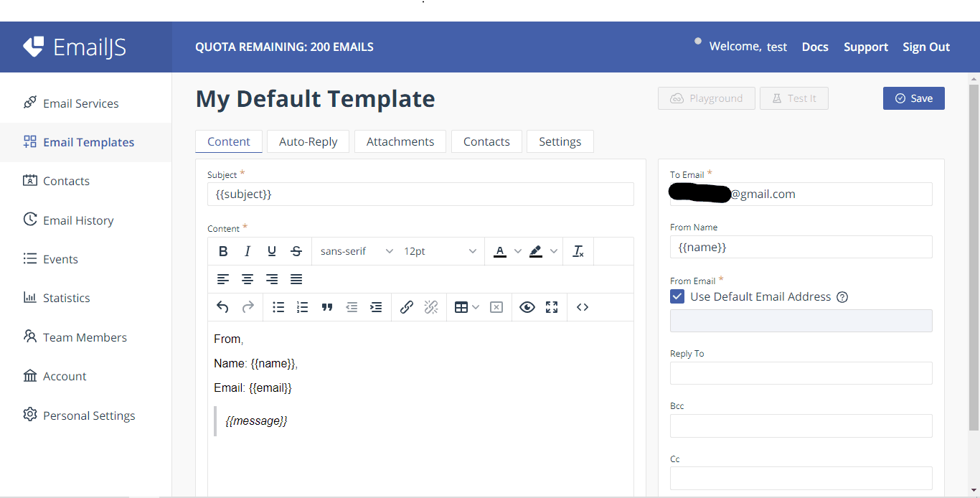Screen dimensions: 980x498
Task: Enter fullscreen editor mode
Action: (x=552, y=307)
